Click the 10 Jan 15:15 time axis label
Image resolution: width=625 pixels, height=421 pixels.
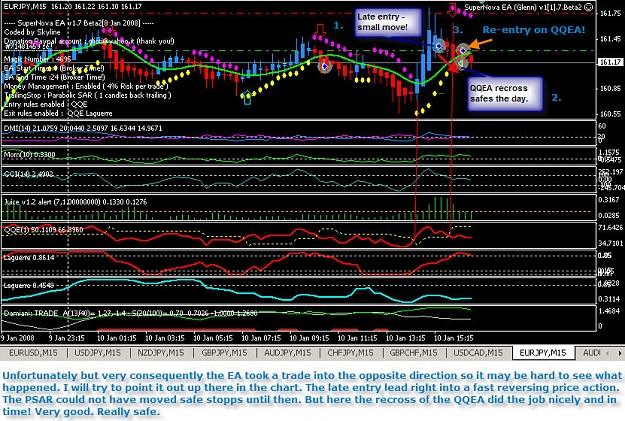pyautogui.click(x=454, y=338)
